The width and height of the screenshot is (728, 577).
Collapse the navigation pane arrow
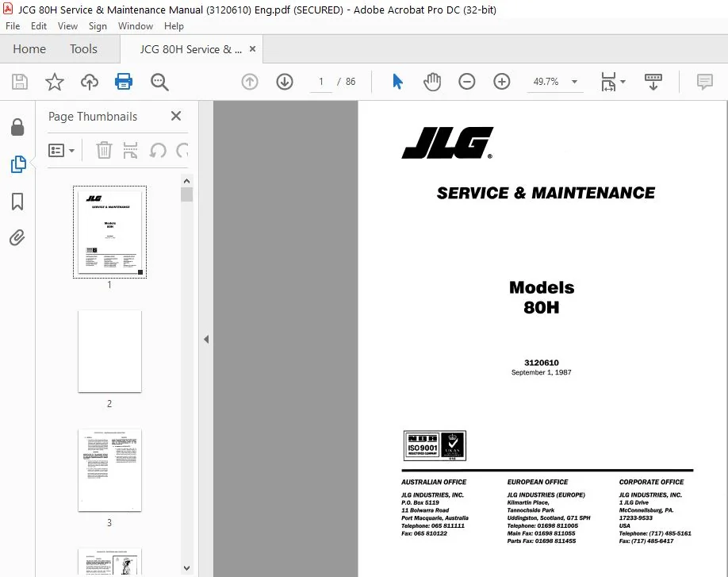coord(206,339)
